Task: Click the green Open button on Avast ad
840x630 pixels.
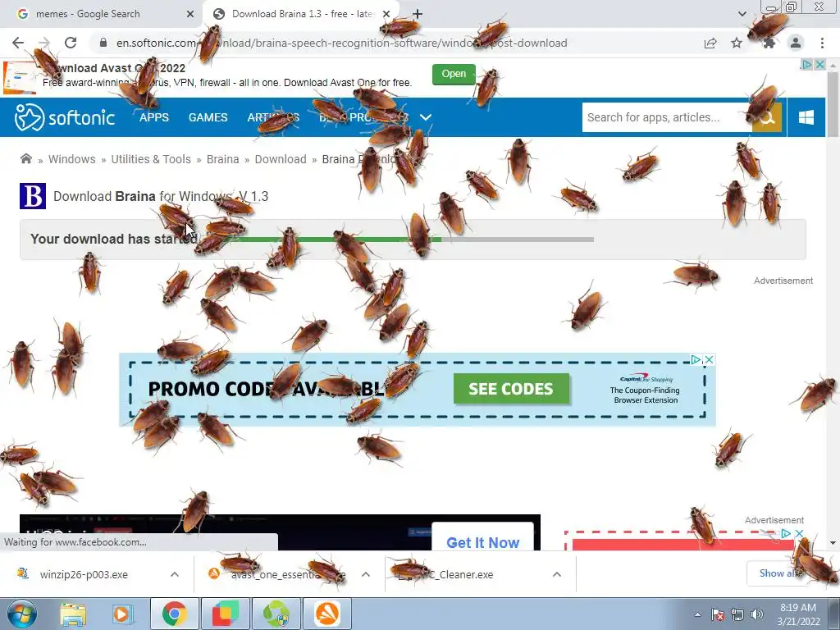Action: tap(454, 74)
